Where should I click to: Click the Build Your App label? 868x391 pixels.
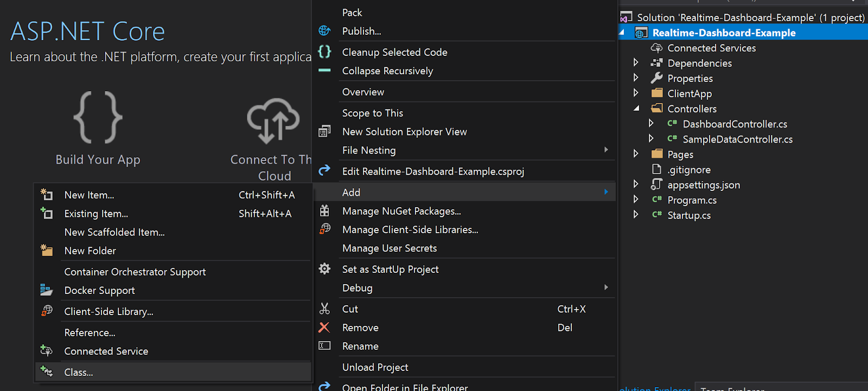click(98, 159)
